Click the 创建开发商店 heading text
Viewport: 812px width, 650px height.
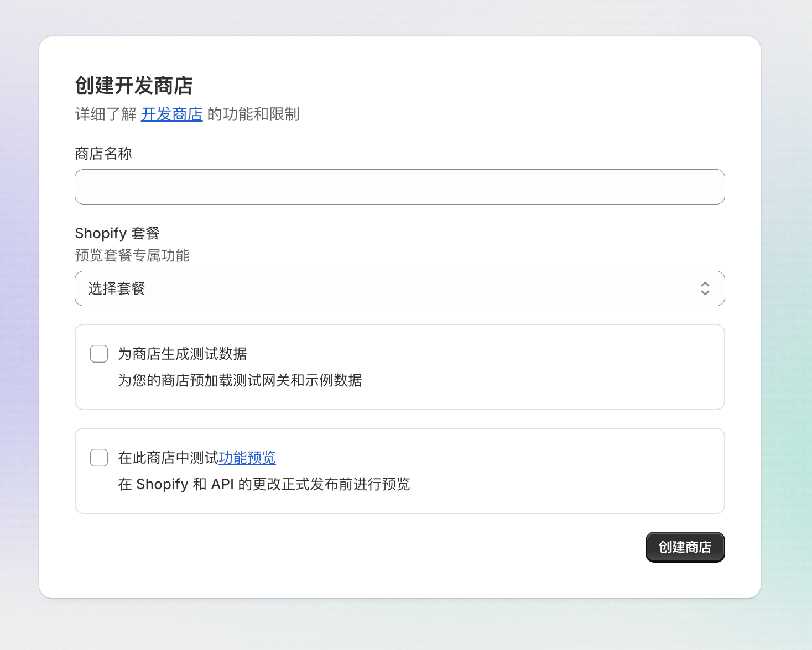134,86
